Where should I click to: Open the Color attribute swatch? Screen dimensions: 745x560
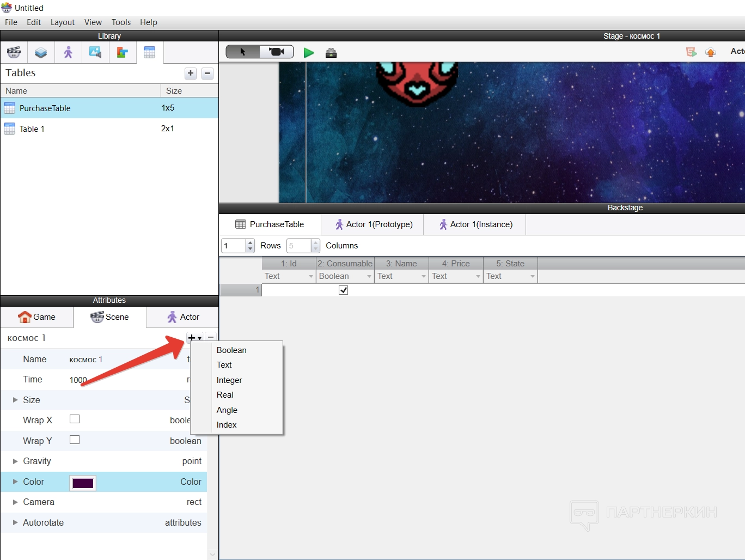83,483
